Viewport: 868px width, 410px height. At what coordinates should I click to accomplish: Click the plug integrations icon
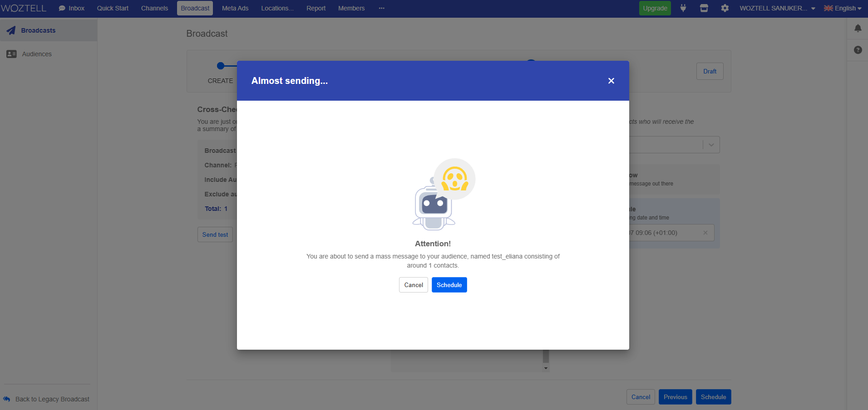click(683, 8)
